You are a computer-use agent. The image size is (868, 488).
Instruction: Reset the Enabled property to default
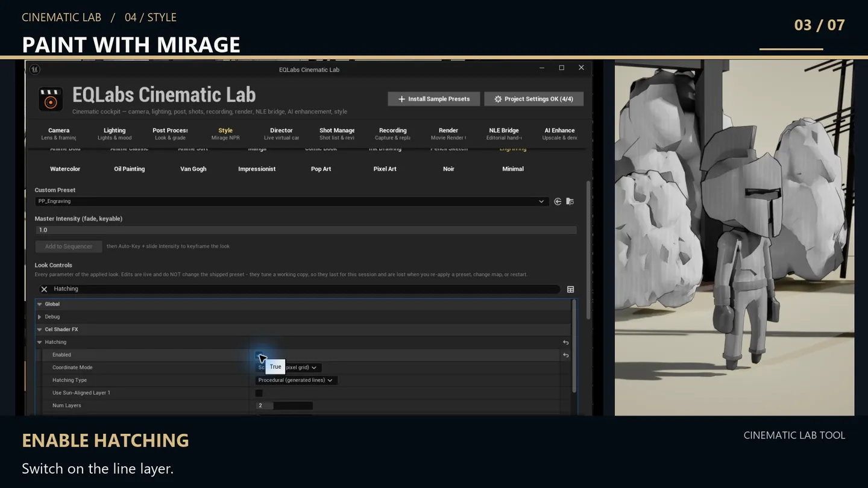(x=565, y=355)
